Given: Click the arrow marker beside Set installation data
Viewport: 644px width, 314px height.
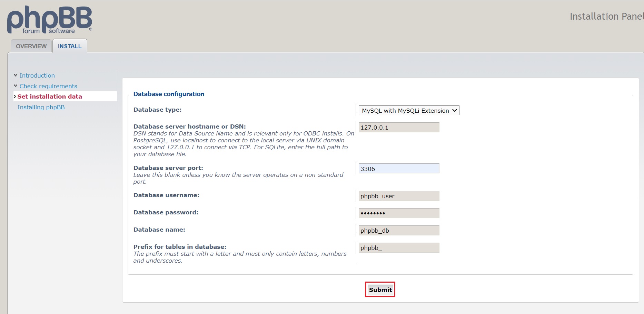Looking at the screenshot, I should point(15,97).
